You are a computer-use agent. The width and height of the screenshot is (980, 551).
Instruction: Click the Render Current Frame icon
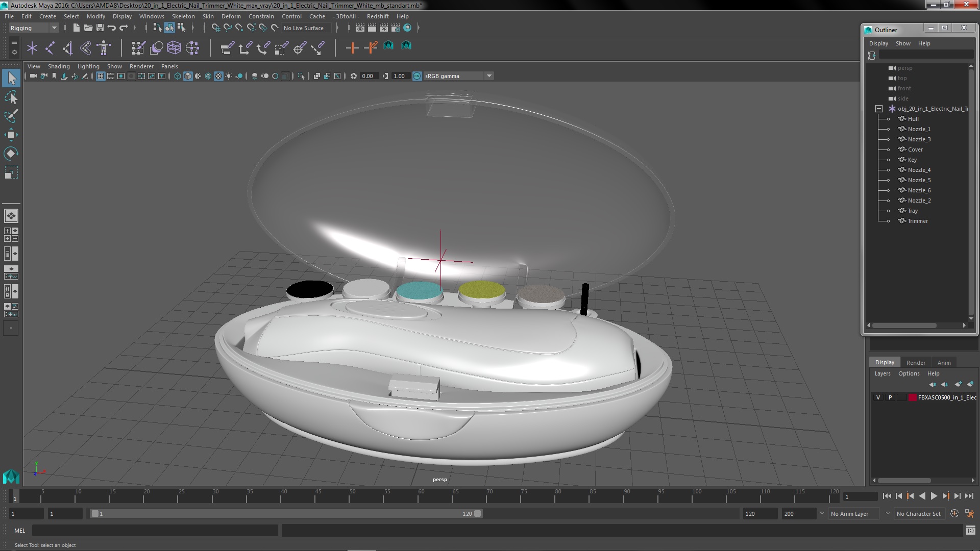tap(372, 28)
